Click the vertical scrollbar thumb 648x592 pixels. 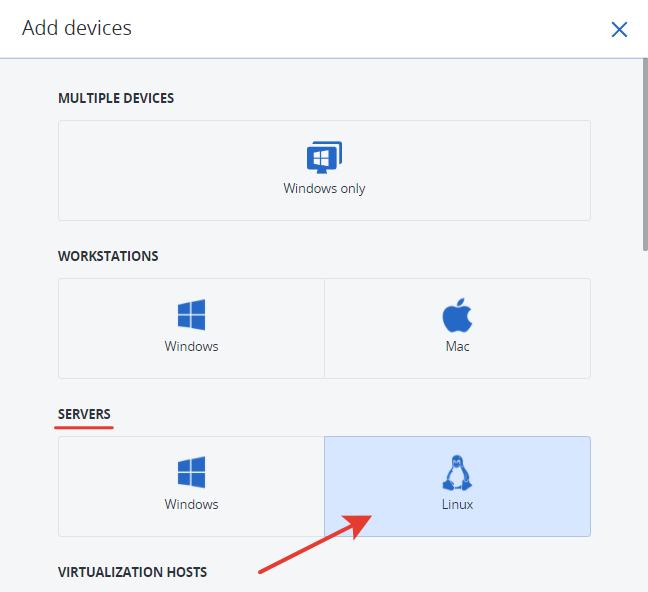click(645, 155)
